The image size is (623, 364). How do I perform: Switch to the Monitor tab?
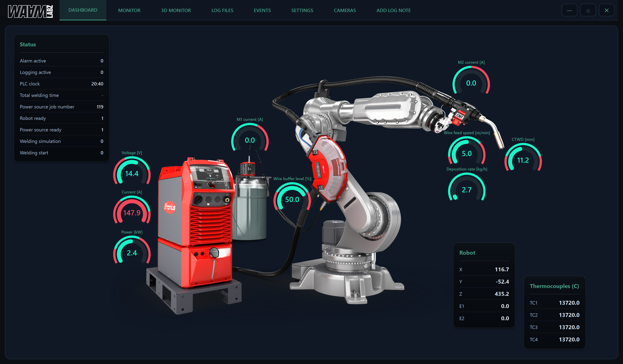(129, 10)
